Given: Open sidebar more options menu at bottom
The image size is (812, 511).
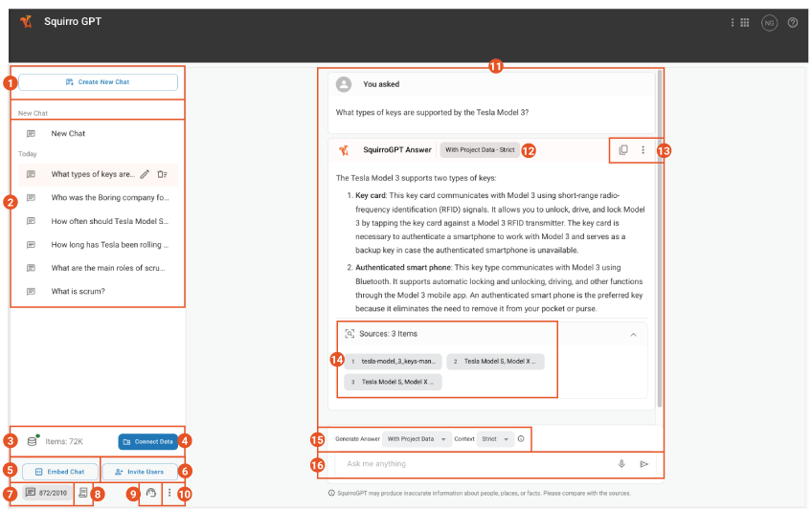Looking at the screenshot, I should (169, 493).
